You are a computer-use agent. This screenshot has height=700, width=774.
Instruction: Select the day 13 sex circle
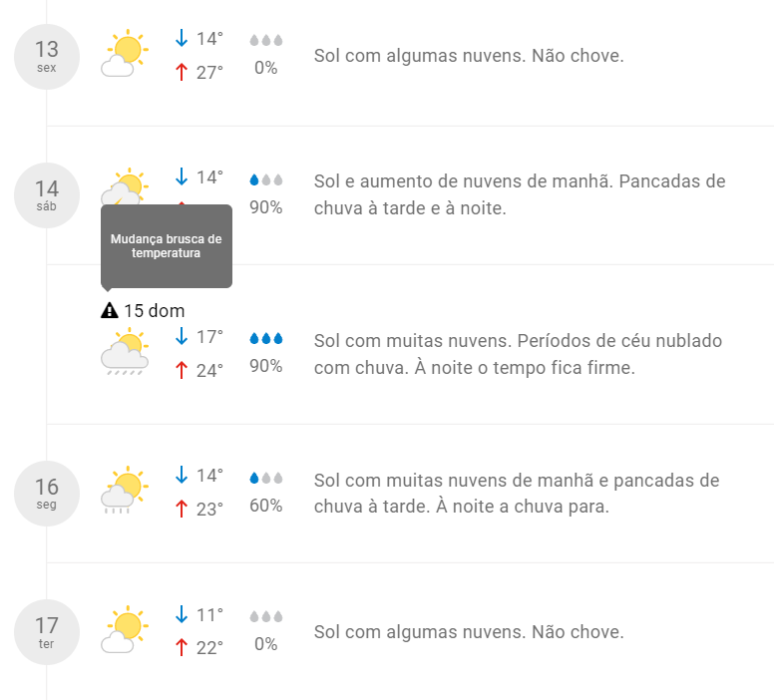tap(47, 57)
